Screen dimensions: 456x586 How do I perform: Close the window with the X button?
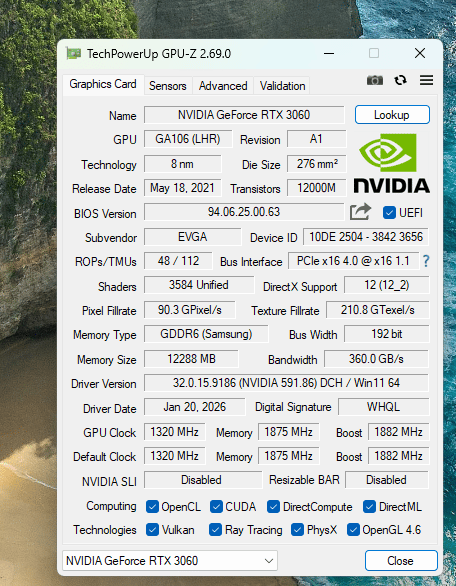420,53
